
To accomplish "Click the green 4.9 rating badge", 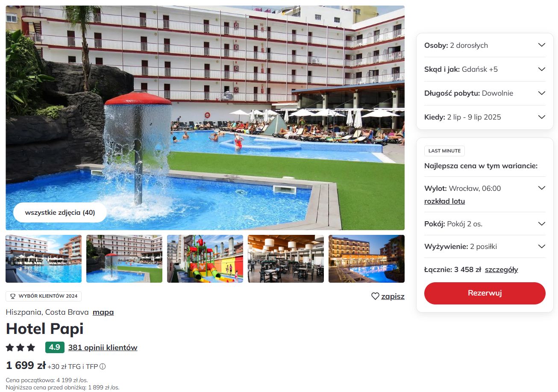I will coord(54,348).
